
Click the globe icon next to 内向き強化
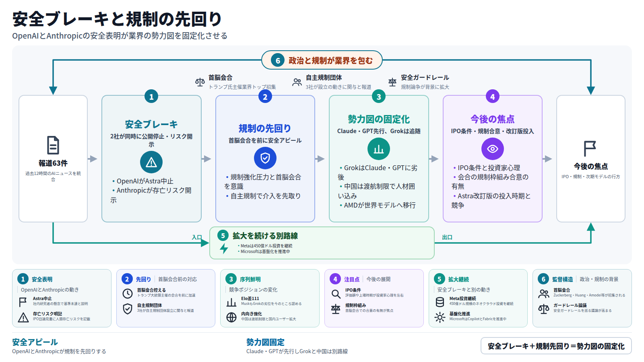[x=231, y=317]
